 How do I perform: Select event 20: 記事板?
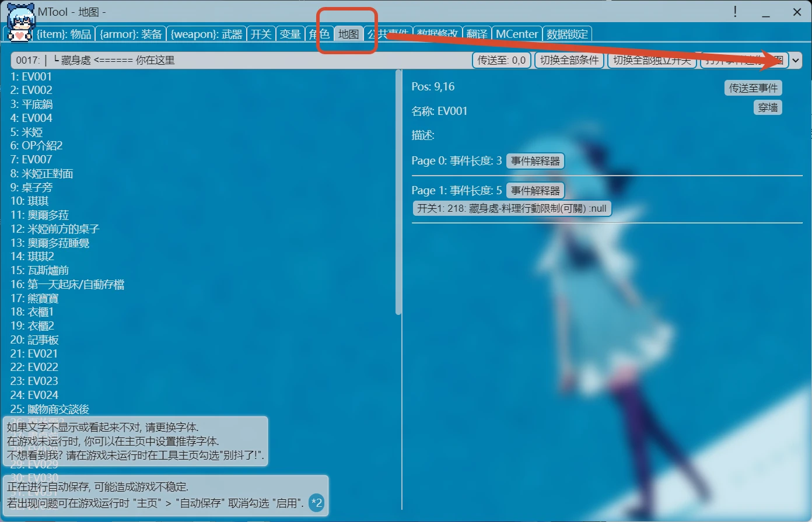click(34, 340)
